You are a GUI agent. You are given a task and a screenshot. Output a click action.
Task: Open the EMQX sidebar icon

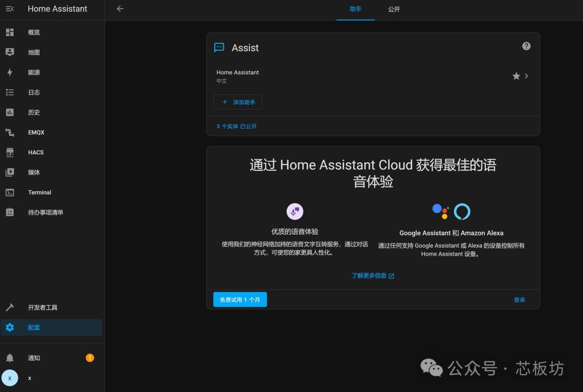[10, 132]
